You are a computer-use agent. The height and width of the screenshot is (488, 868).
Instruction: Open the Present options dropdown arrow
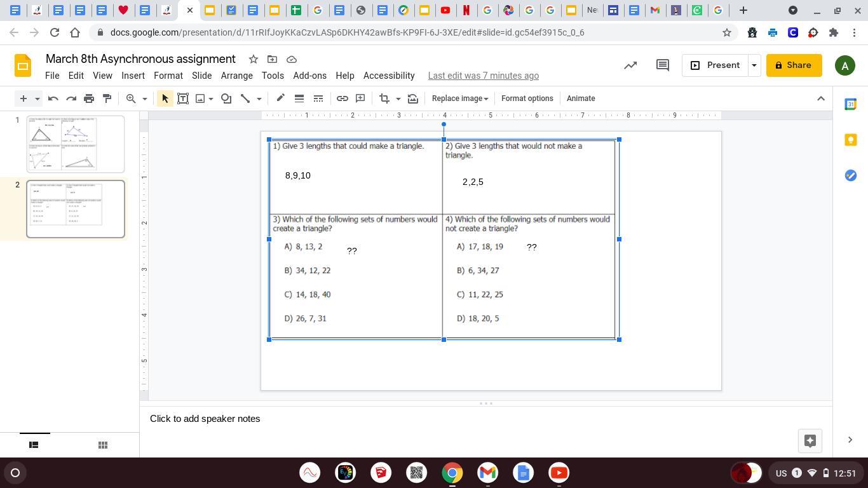754,65
